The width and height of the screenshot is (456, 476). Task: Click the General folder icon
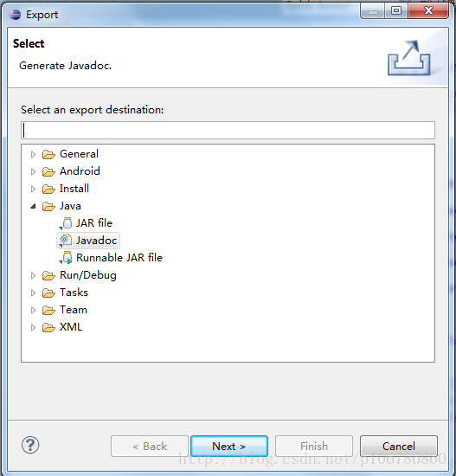point(48,155)
